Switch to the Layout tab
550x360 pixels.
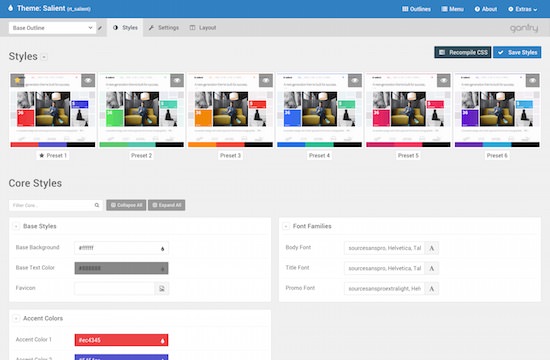pos(203,28)
